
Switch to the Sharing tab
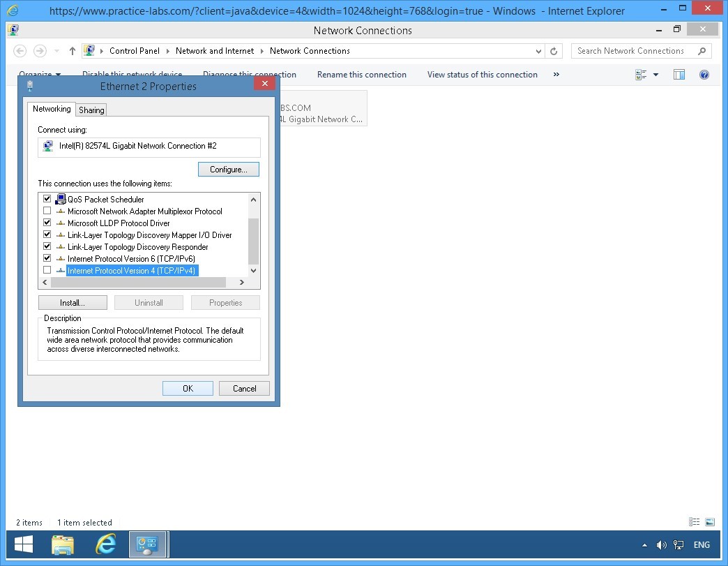91,110
